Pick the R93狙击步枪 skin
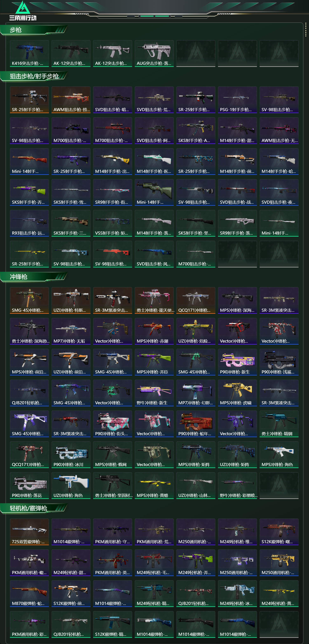Screen dimensions: 309x644 pos(29,223)
